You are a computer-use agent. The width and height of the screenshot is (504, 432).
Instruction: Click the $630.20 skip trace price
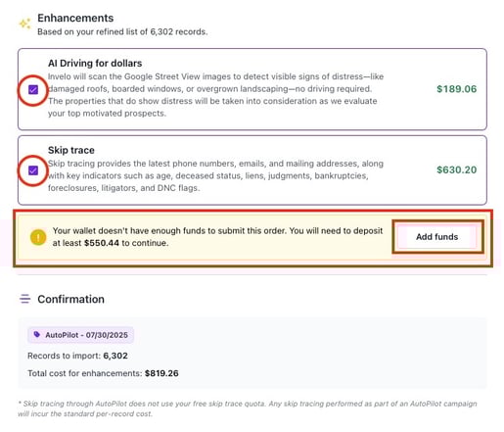click(456, 169)
